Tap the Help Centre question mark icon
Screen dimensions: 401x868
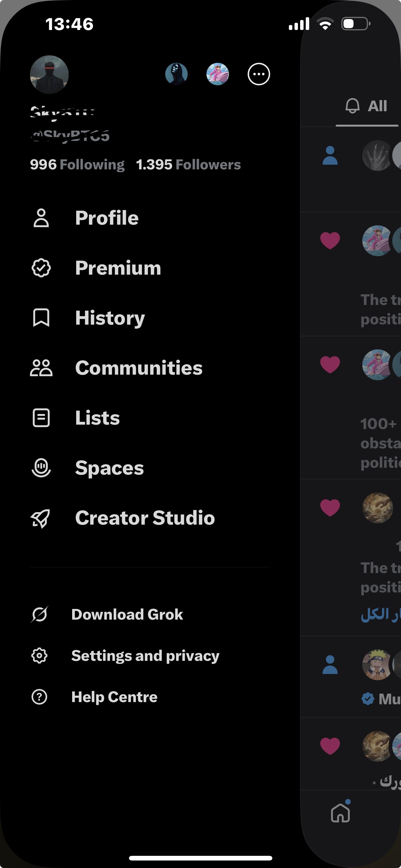click(39, 696)
